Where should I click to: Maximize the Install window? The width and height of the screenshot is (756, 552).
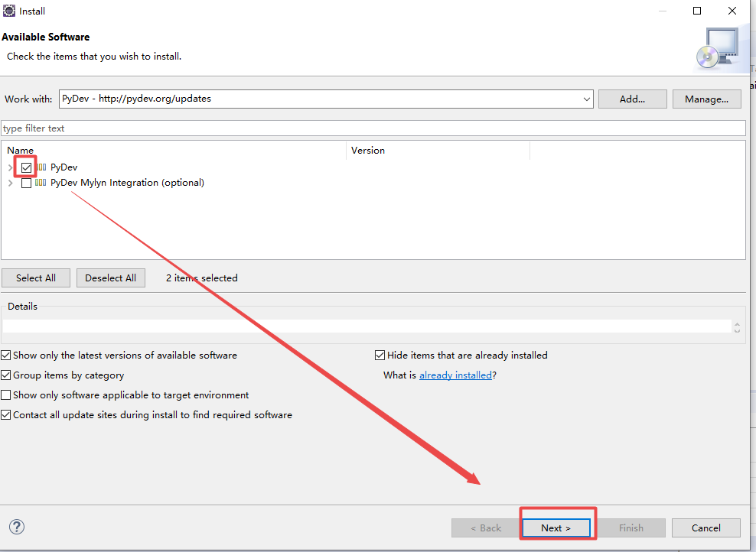coord(697,11)
